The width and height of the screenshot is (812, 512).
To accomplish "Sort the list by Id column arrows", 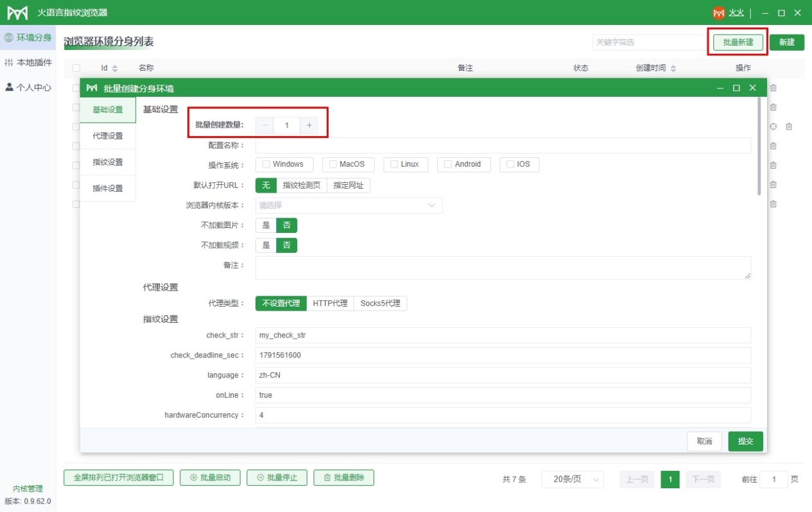I will click(x=115, y=68).
